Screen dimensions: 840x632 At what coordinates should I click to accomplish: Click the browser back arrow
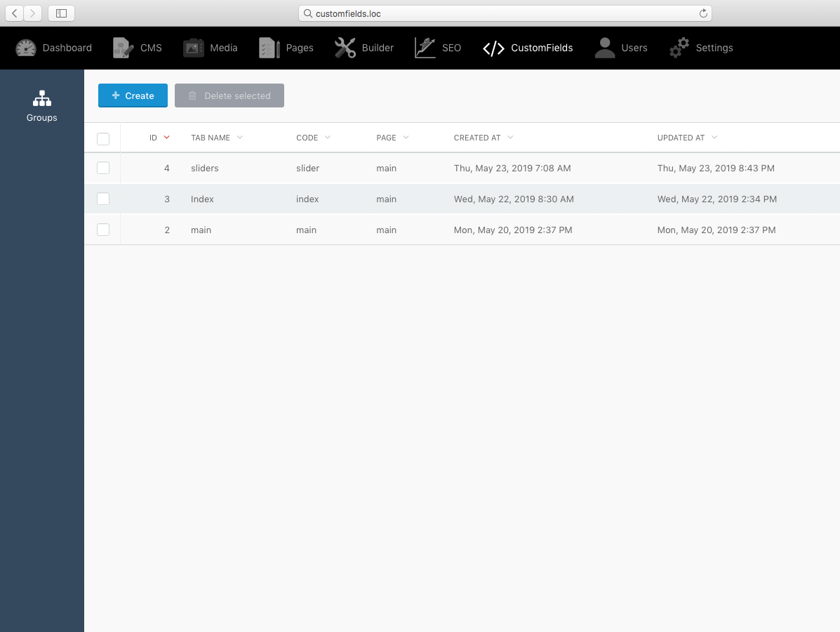click(15, 13)
